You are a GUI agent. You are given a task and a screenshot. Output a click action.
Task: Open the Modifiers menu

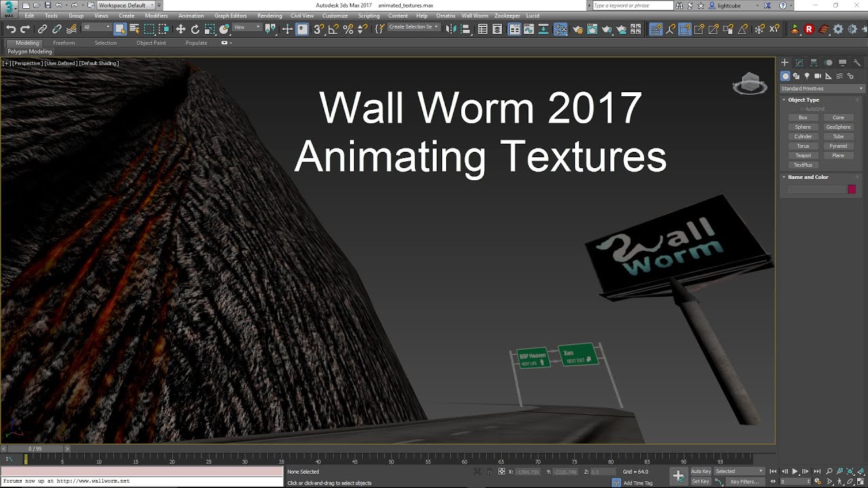pos(156,16)
